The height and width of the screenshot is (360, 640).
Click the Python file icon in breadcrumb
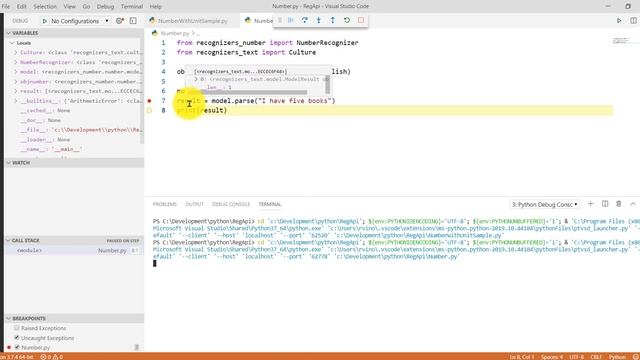pos(155,33)
